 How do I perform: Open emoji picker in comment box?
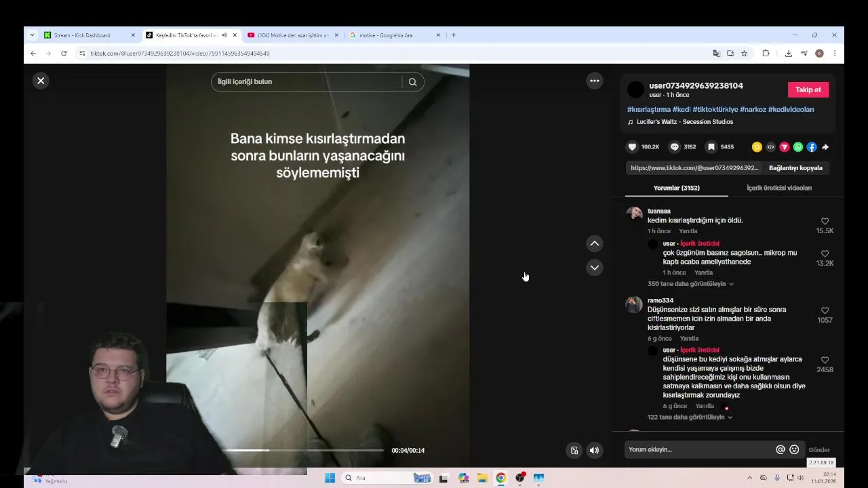click(x=794, y=449)
